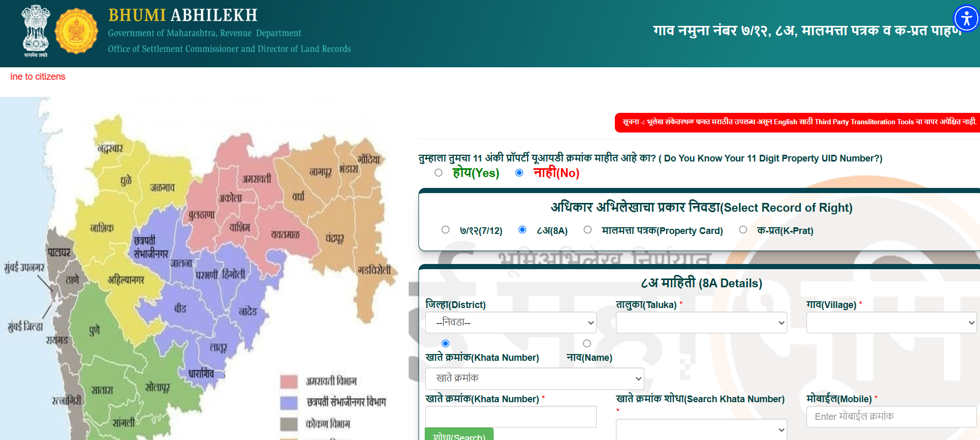The image size is (980, 440).
Task: Open the जिल्हा(District) dropdown
Action: tap(511, 322)
